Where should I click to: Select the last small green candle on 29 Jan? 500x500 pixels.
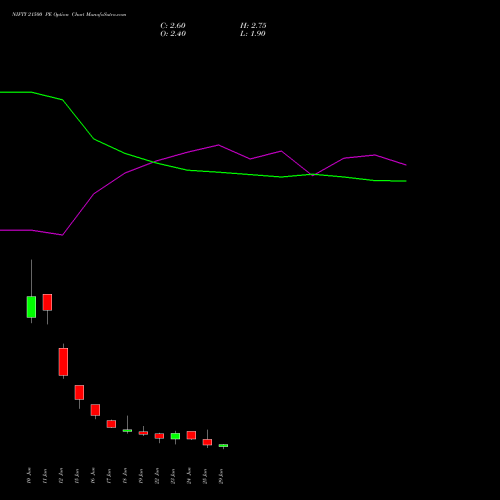223,445
